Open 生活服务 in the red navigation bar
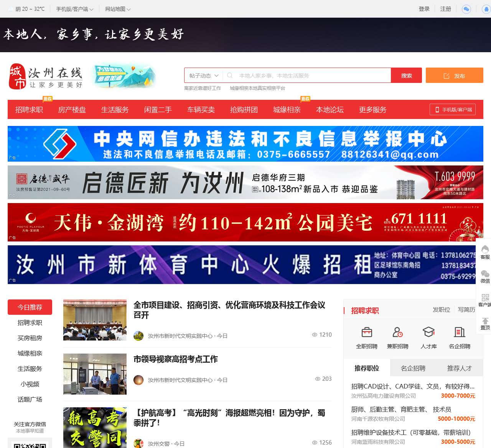491x448 pixels. tap(115, 110)
